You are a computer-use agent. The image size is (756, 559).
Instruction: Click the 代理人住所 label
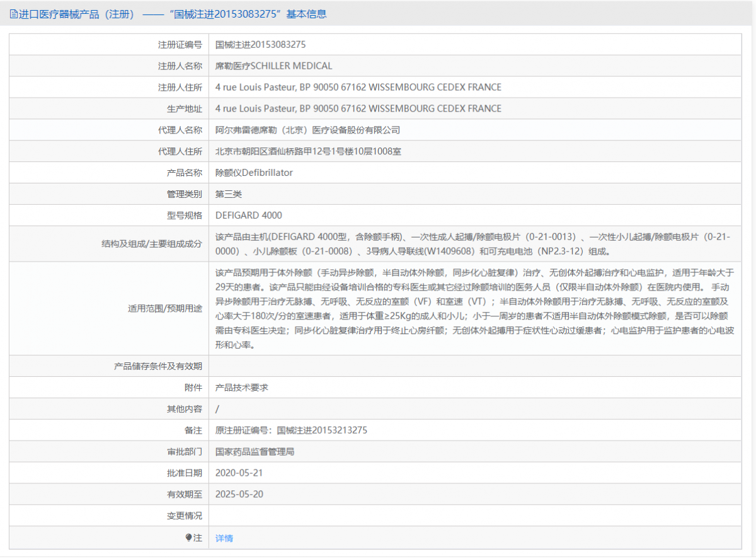180,152
